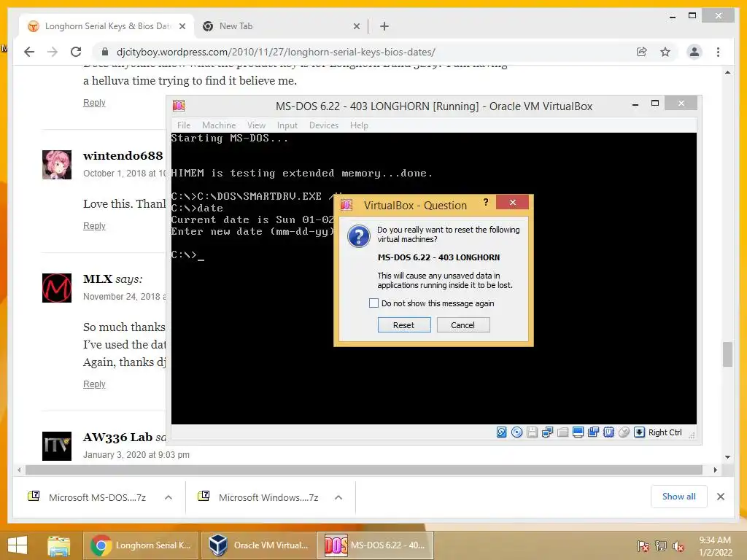Switch to Oracle VM VirtualBox taskbar button

259,545
